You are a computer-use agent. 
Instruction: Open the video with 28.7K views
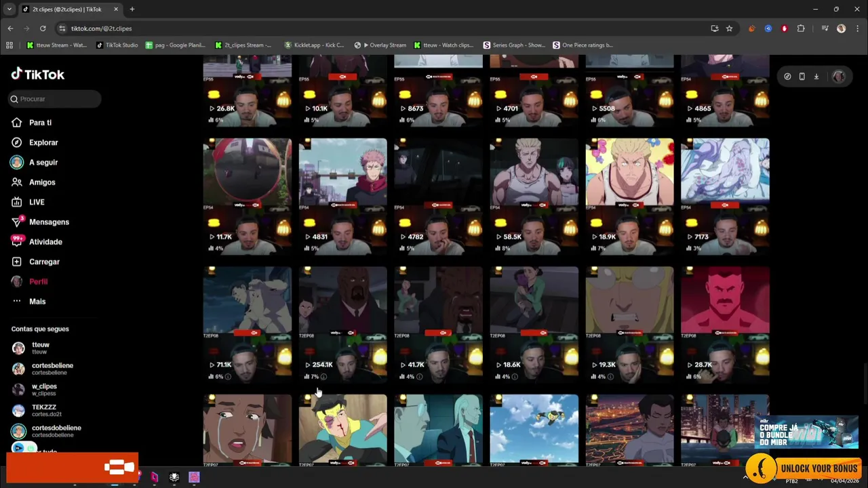click(726, 325)
